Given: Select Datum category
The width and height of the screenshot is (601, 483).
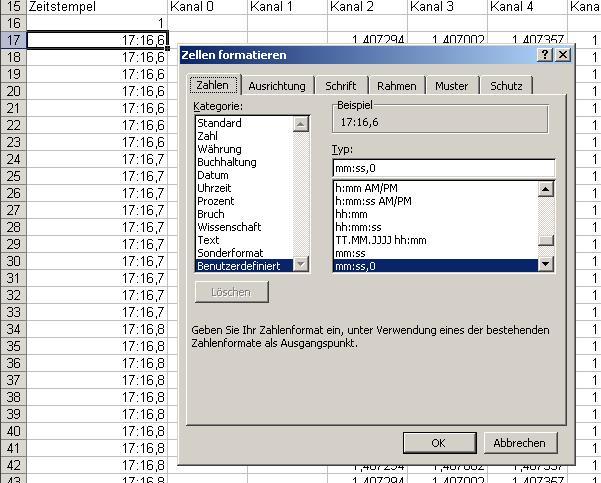Looking at the screenshot, I should tap(244, 175).
